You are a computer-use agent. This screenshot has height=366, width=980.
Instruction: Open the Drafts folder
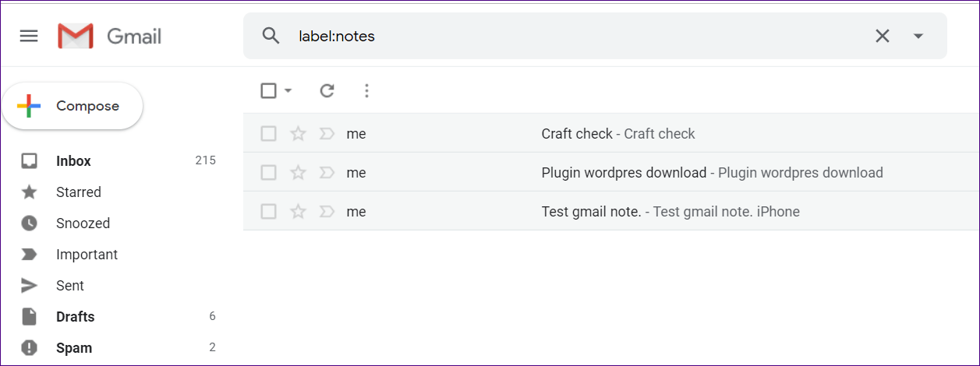[x=75, y=317]
